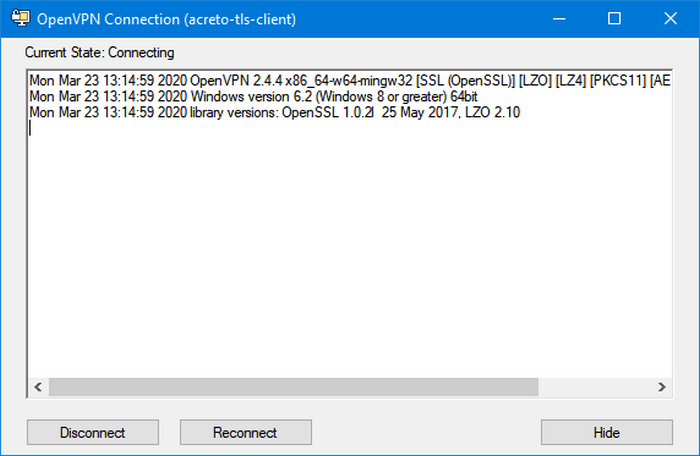The image size is (700, 456).
Task: Hide the OpenVPN connection window
Action: (x=607, y=432)
